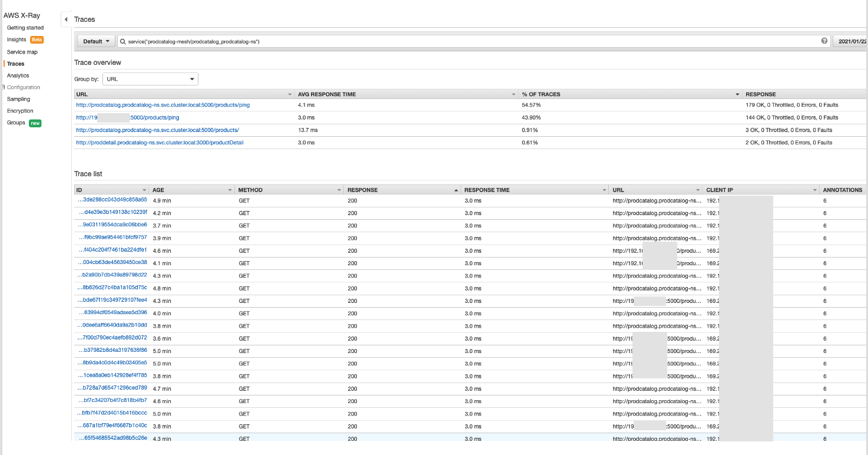Open URL column arrow in trace list
Screen dimensions: 868x455
click(x=698, y=190)
